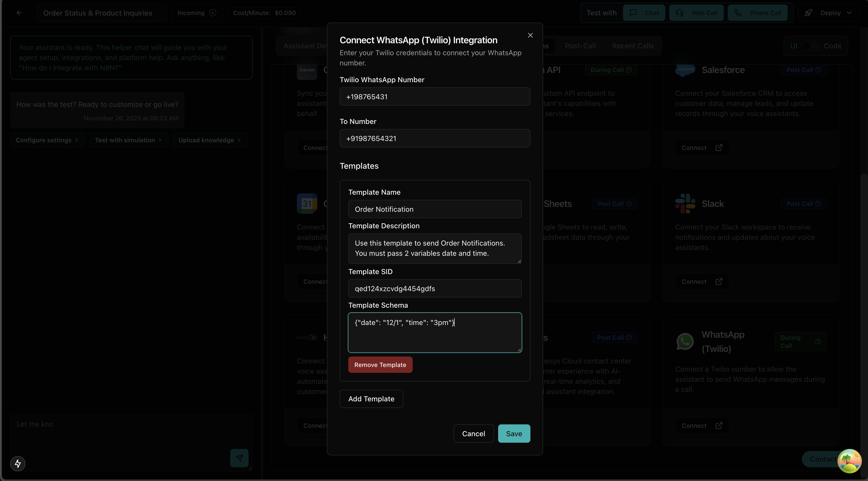Click the lightning bolt icon bottom-left
This screenshot has height=481, width=868.
click(x=18, y=463)
